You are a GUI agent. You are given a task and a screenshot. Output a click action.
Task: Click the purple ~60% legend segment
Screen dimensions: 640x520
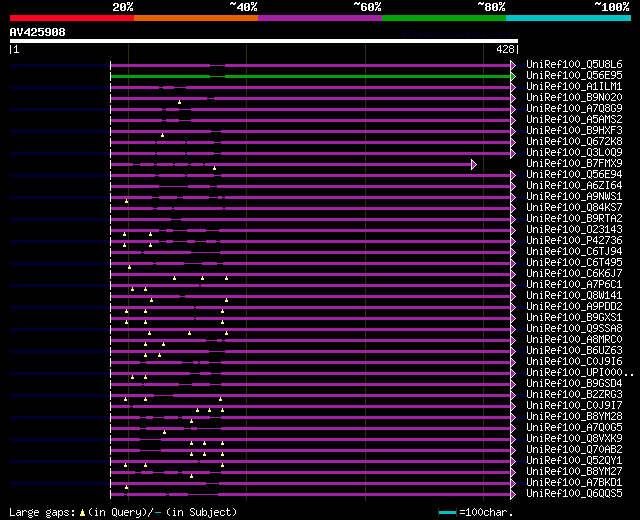pos(320,18)
